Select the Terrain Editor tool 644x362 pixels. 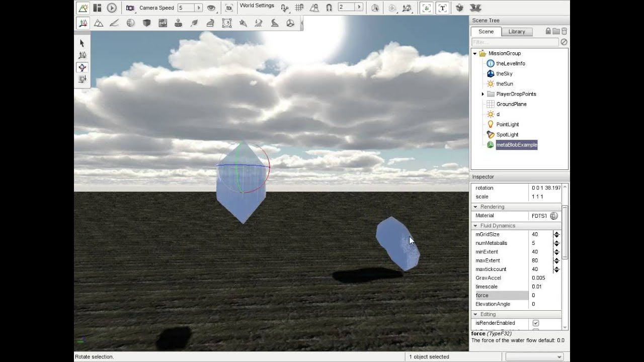tap(99, 23)
